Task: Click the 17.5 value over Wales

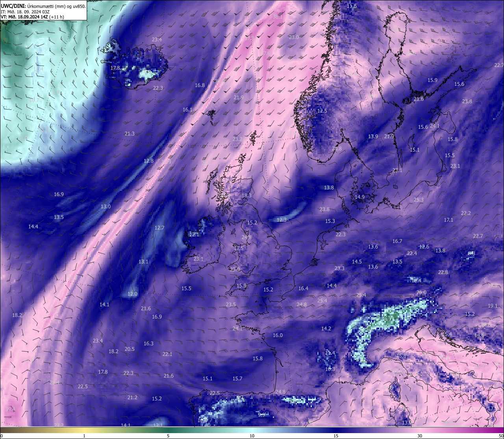Action: pyautogui.click(x=239, y=248)
